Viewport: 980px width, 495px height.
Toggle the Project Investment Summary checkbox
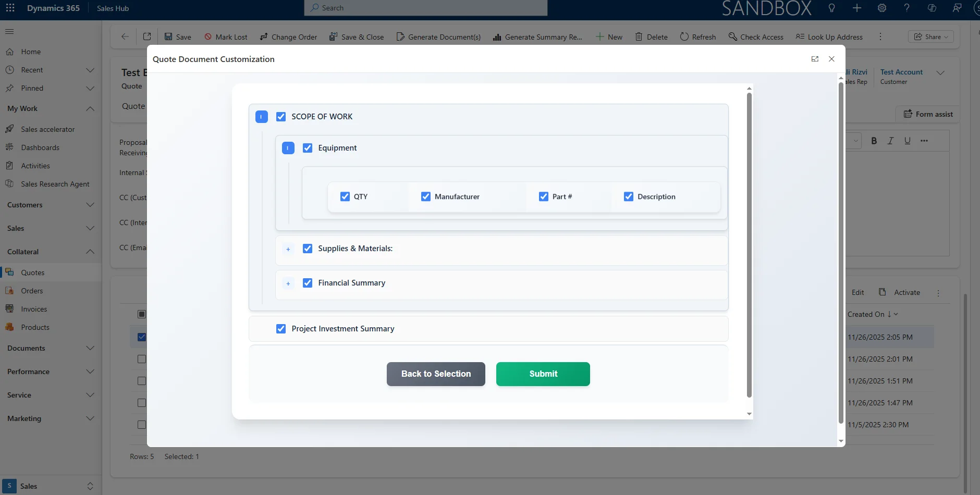click(281, 329)
